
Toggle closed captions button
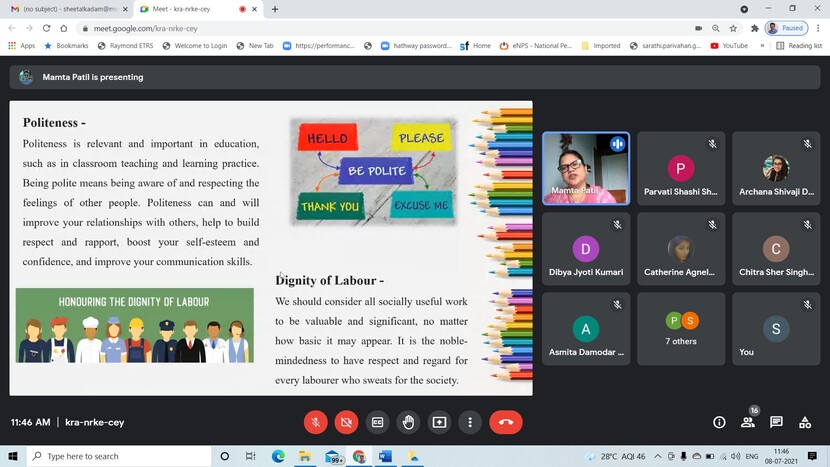[x=377, y=422]
